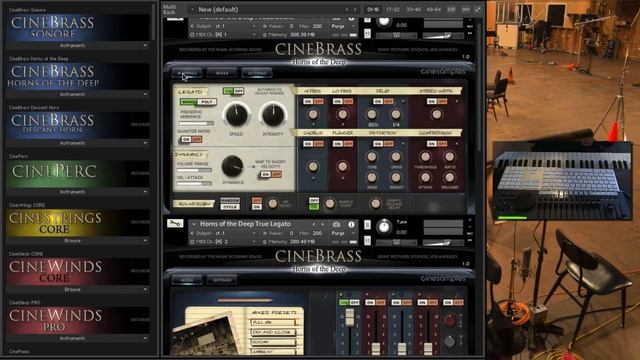Click the Dynamics knob
This screenshot has height=360, width=640.
pos(232,166)
